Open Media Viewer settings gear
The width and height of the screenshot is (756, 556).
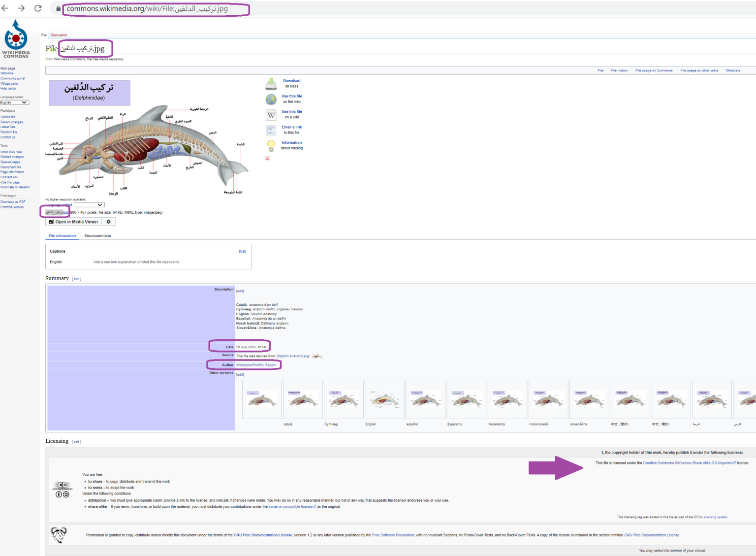[109, 222]
